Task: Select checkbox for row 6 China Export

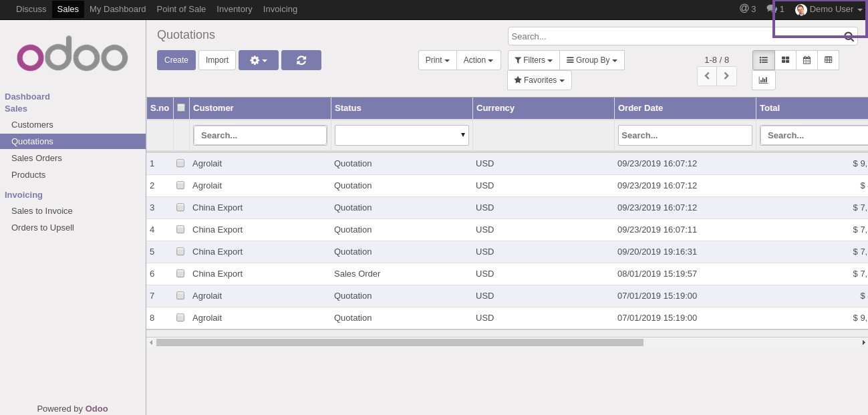Action: click(180, 273)
